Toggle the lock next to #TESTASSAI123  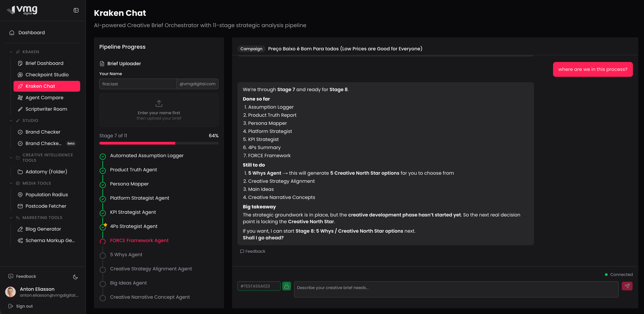point(287,286)
